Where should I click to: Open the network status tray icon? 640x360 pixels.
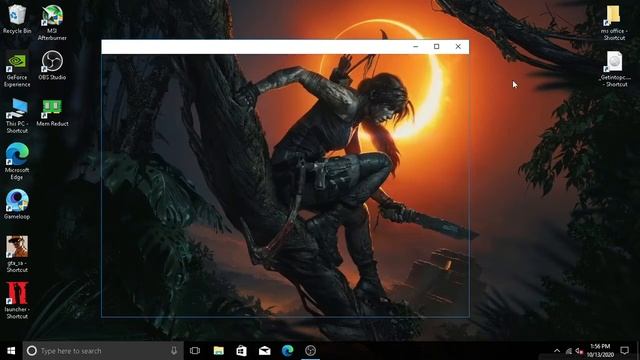tap(569, 351)
